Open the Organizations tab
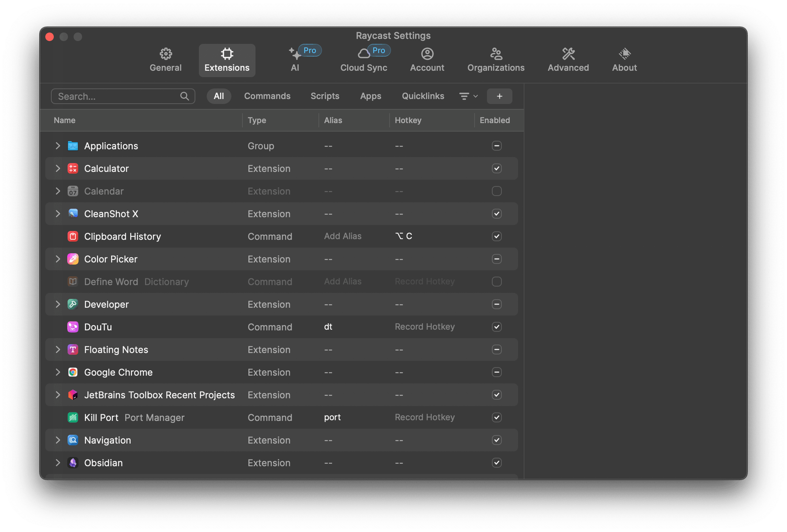The image size is (787, 532). point(496,60)
